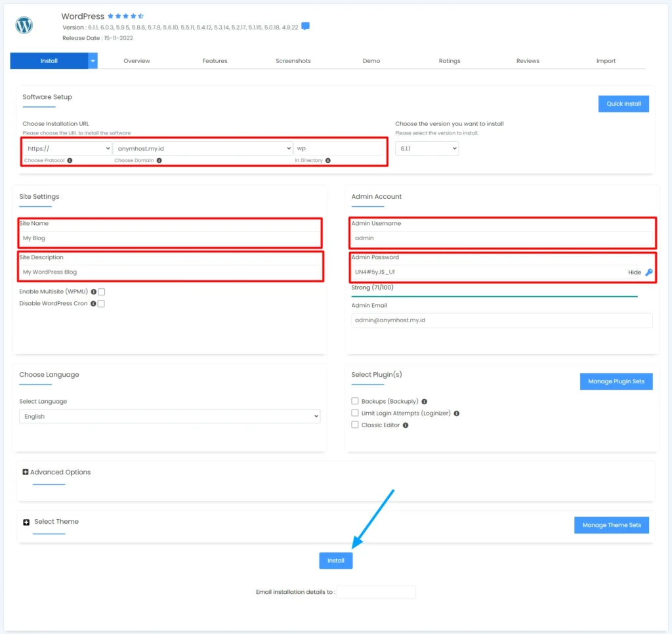Open the Demo tab
The width and height of the screenshot is (672, 634).
(x=371, y=61)
